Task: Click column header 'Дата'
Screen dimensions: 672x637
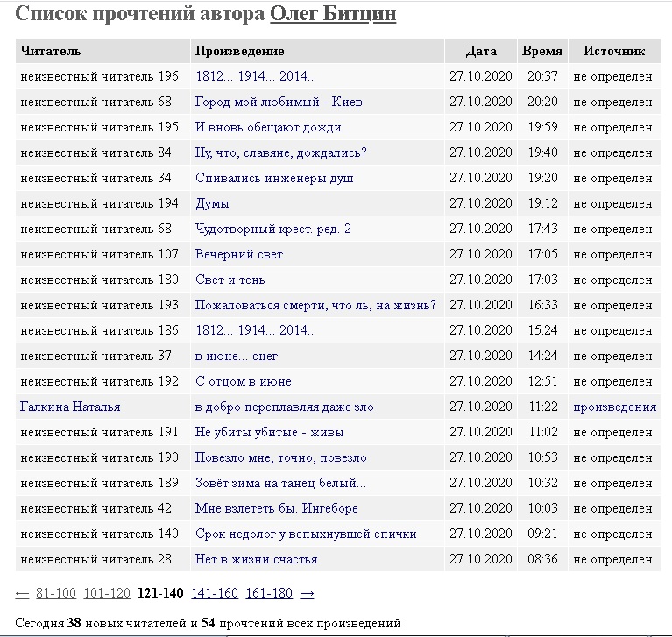Action: click(x=481, y=51)
